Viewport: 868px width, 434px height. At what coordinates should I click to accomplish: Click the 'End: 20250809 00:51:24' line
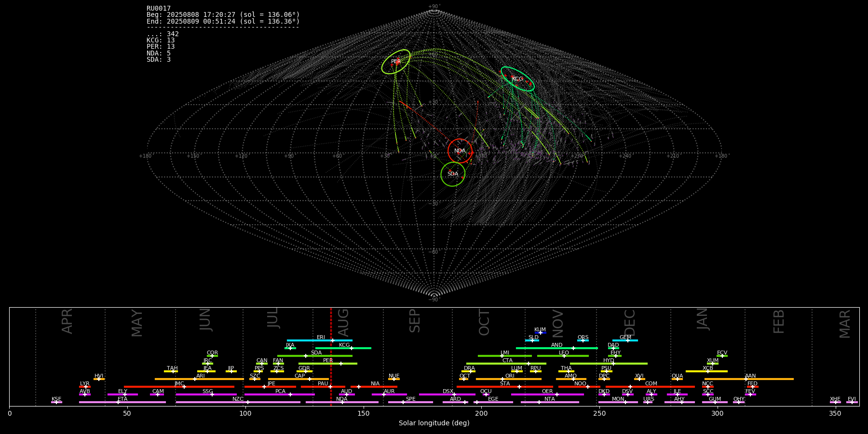tap(223, 22)
